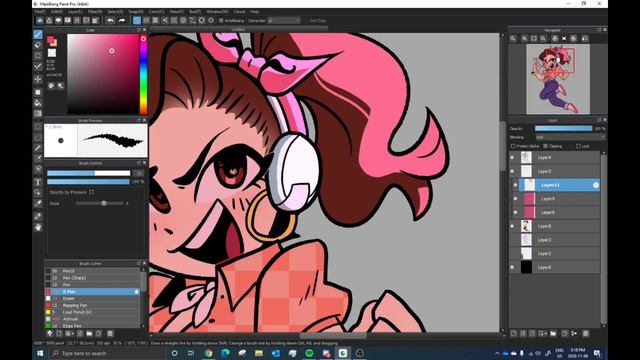The width and height of the screenshot is (640, 360).
Task: Toggle the layer Lock checkbox
Action: pyautogui.click(x=578, y=146)
